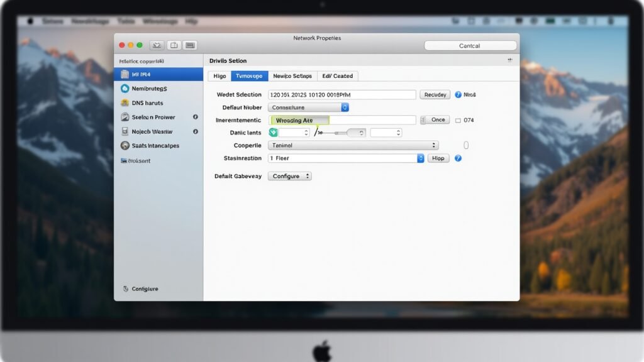Open the Default Gabeveay Configure dropdown

(x=290, y=177)
